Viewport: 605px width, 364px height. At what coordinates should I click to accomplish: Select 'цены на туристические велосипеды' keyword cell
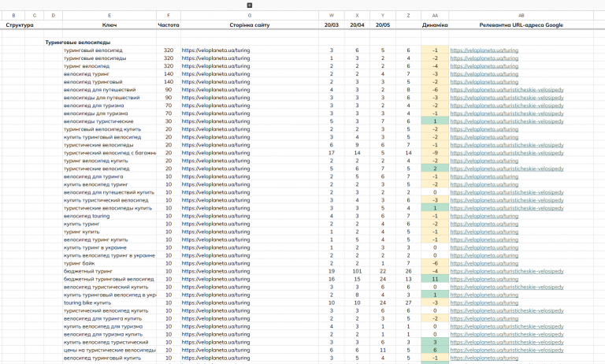109,350
